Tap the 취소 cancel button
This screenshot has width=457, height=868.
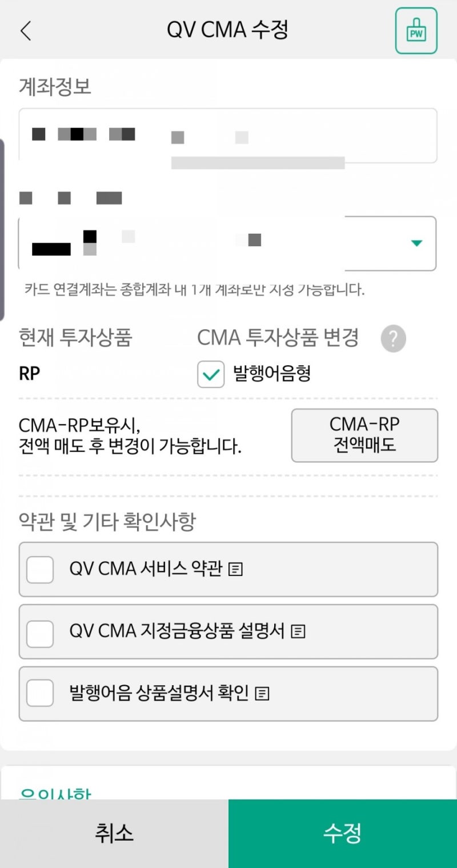click(x=114, y=833)
